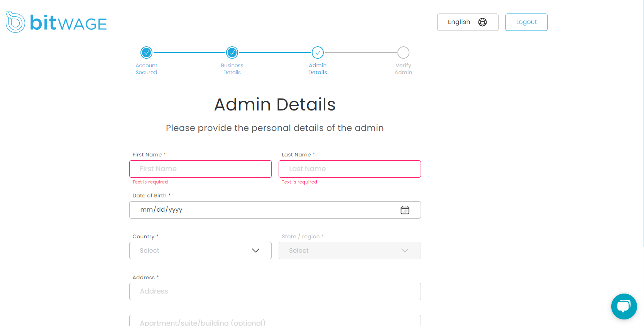
Task: Click the Verify Admin step circle
Action: click(403, 53)
